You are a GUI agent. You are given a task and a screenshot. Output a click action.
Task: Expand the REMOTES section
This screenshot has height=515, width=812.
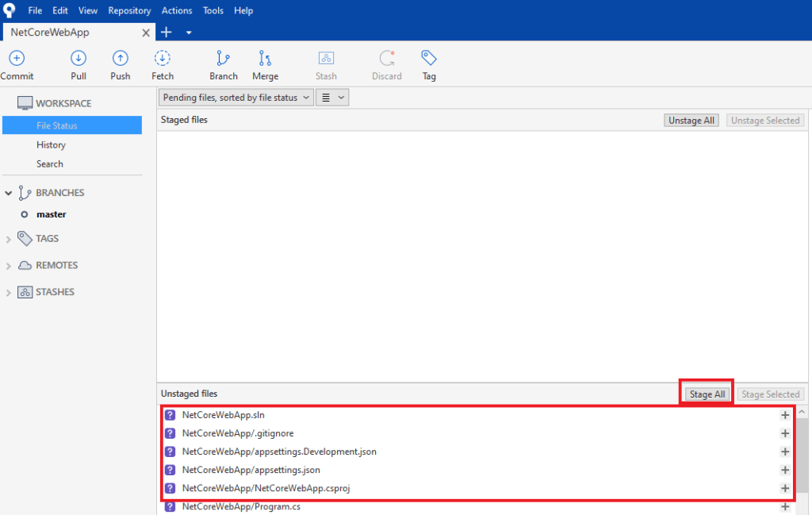9,266
